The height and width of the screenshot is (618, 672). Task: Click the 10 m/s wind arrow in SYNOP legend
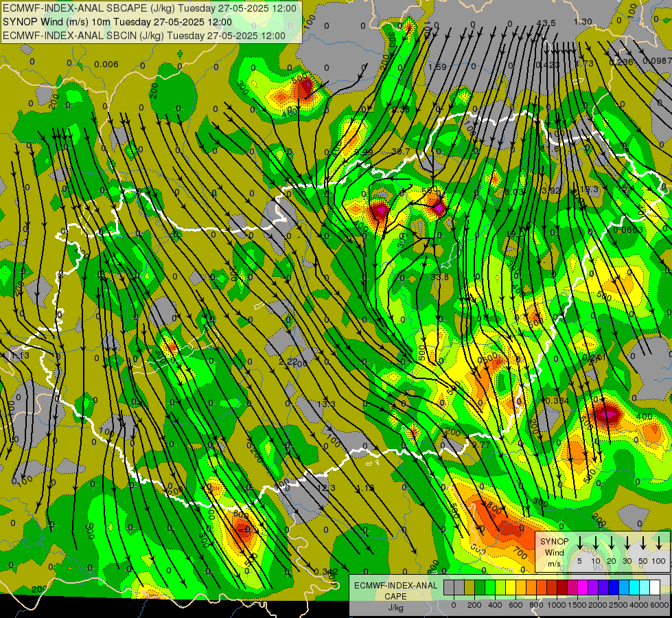tap(596, 542)
